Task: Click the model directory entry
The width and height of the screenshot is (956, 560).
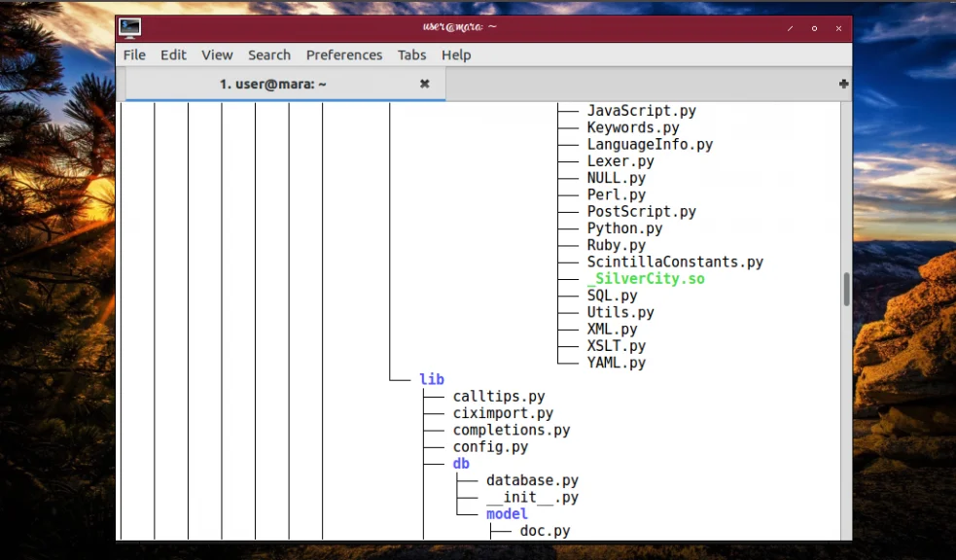Action: pos(507,514)
